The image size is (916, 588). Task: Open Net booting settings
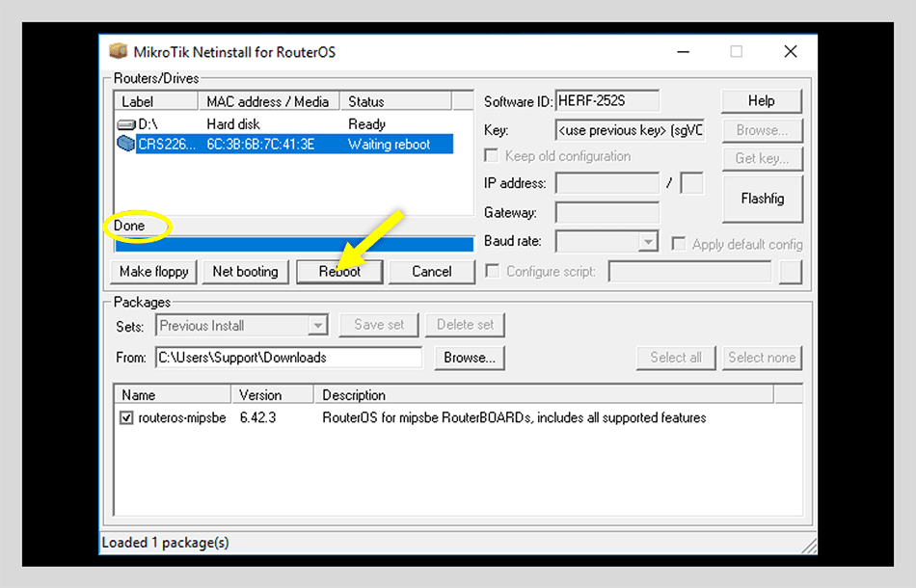[245, 272]
